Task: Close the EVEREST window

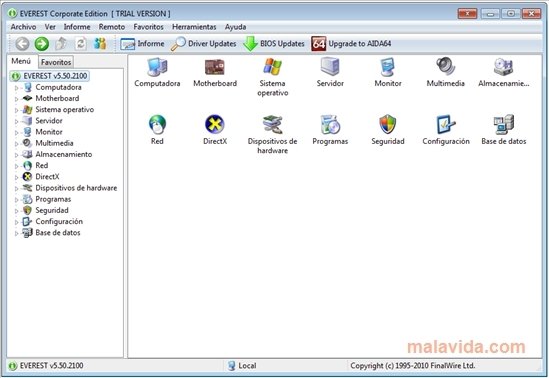Action: coord(531,14)
